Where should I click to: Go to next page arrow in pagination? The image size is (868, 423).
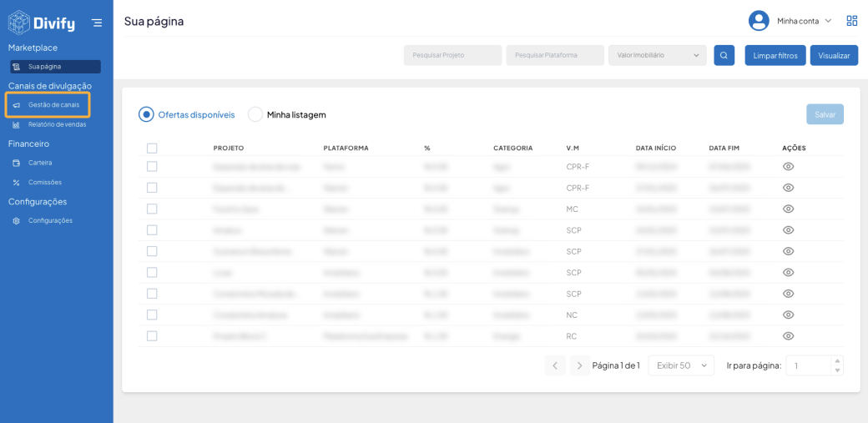[x=580, y=365]
